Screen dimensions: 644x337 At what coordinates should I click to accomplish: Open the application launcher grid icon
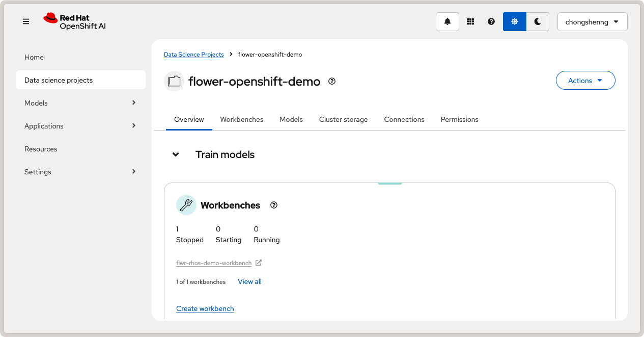[x=470, y=22]
